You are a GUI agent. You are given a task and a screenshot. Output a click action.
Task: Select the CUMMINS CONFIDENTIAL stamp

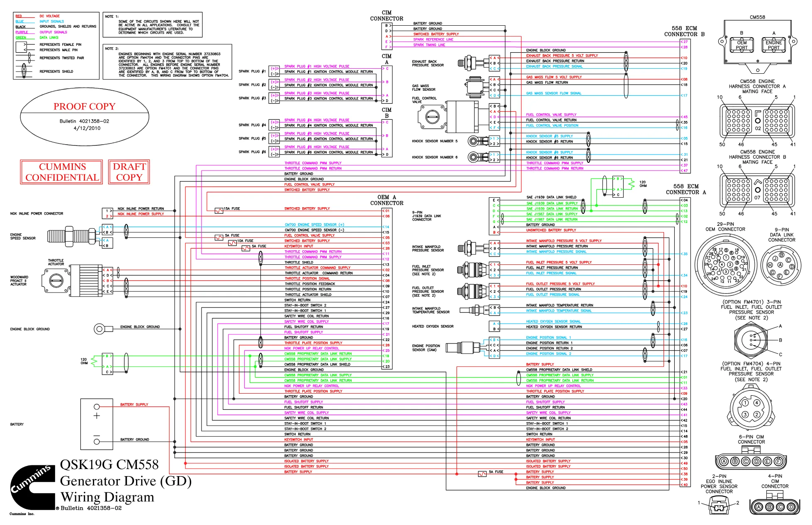[62, 172]
